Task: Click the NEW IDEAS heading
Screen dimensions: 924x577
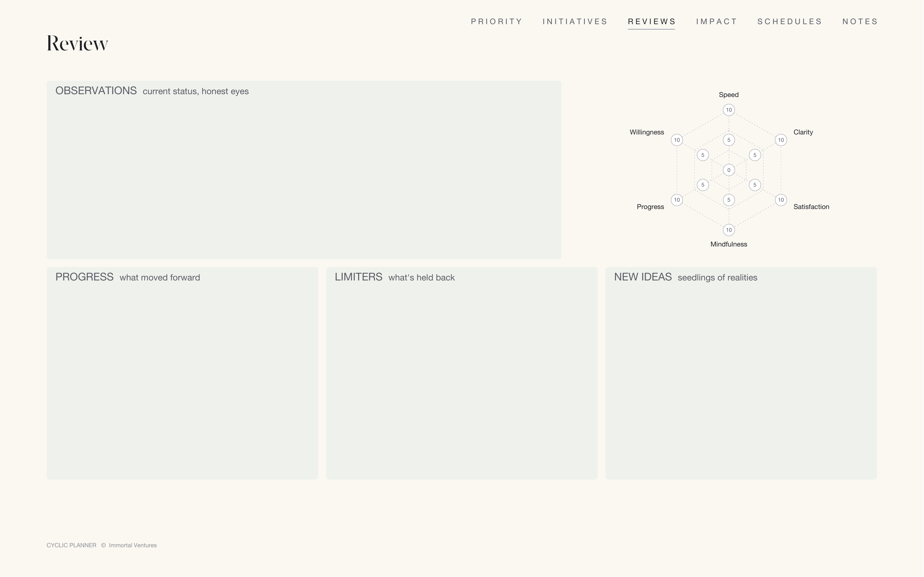Action: [x=643, y=277]
